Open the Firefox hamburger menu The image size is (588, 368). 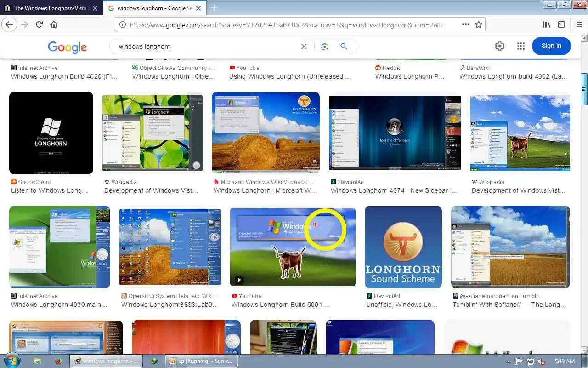579,25
